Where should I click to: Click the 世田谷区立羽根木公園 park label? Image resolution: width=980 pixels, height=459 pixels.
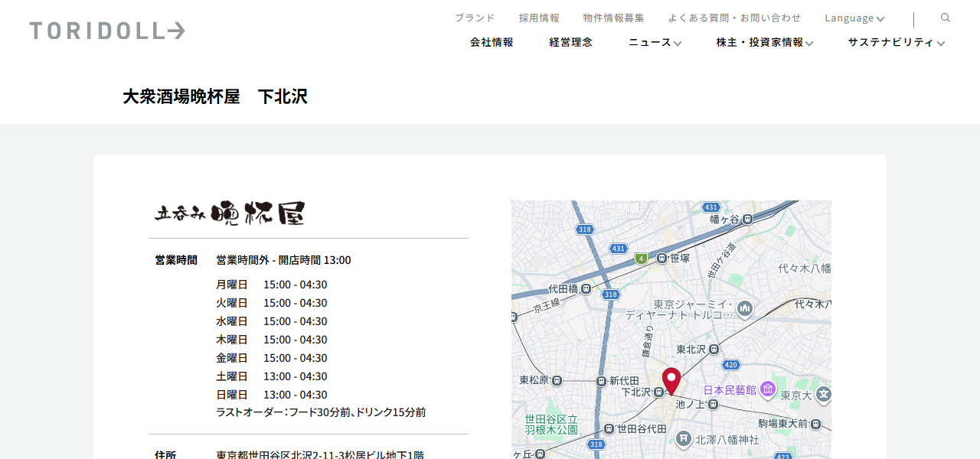point(551,425)
